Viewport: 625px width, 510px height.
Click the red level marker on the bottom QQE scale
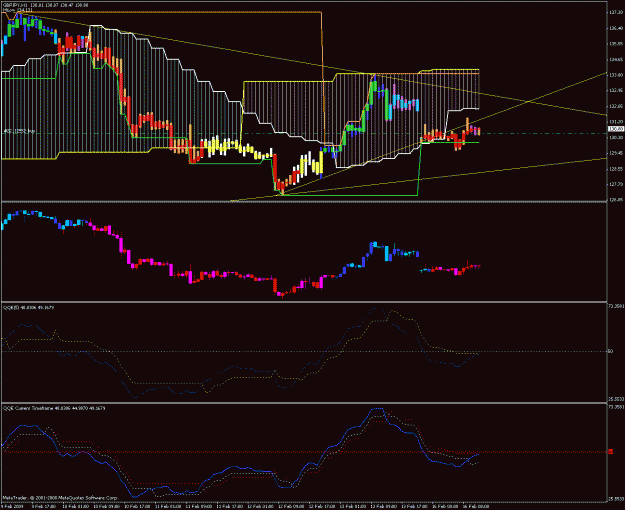[x=611, y=451]
